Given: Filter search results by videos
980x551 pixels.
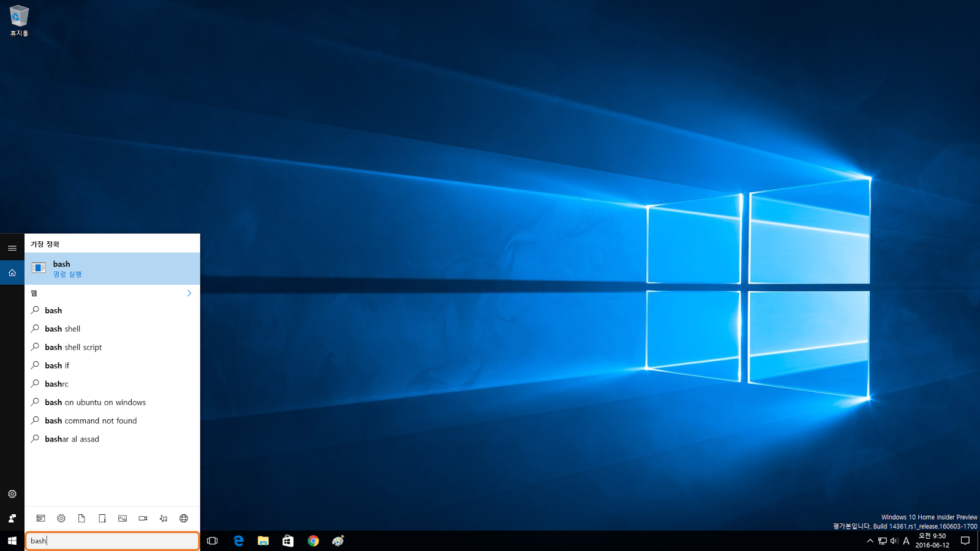Looking at the screenshot, I should pos(143,518).
